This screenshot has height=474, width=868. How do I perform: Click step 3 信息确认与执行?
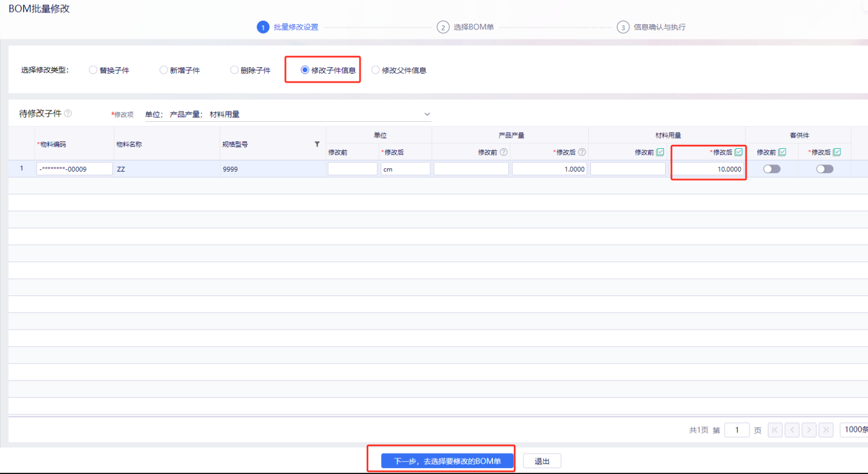click(652, 27)
